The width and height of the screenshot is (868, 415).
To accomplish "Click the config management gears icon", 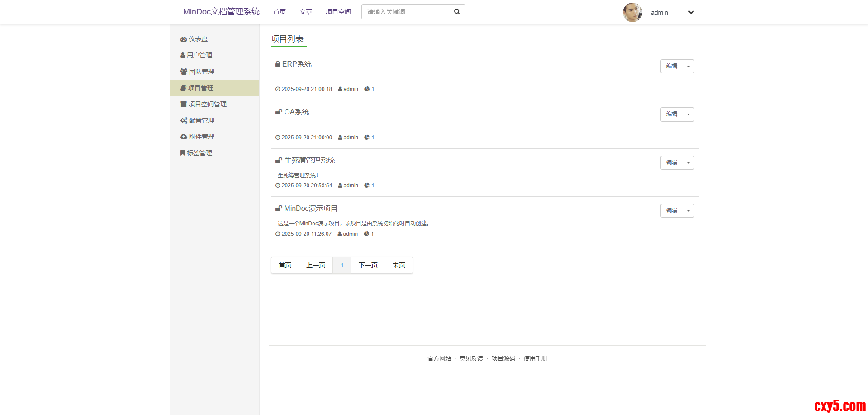I will (x=184, y=120).
